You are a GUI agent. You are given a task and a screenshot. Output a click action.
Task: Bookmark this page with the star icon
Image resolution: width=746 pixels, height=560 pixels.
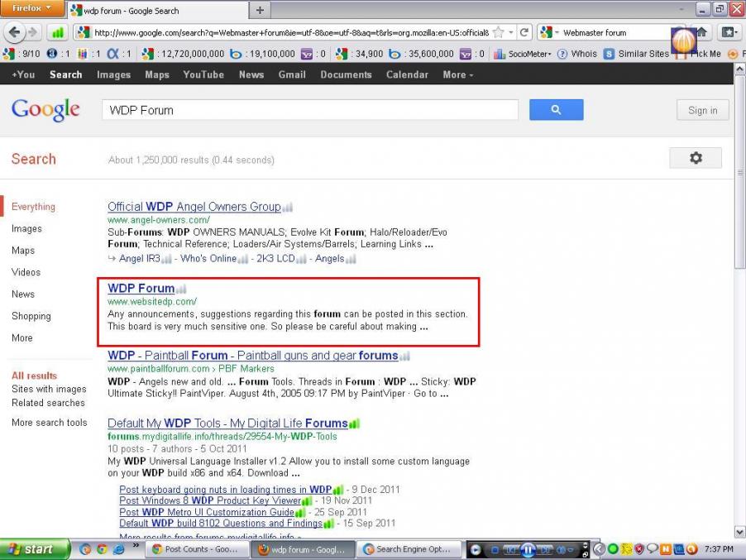(x=498, y=32)
